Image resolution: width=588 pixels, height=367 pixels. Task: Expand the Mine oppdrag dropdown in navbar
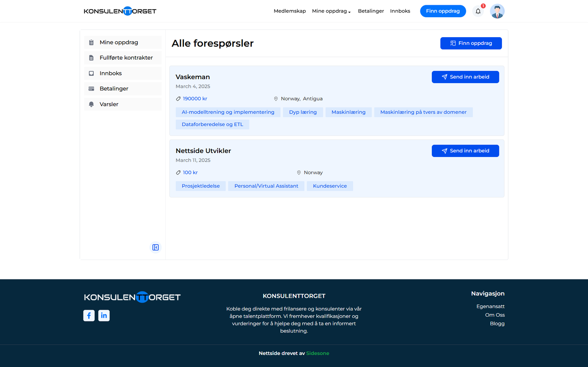pos(331,11)
